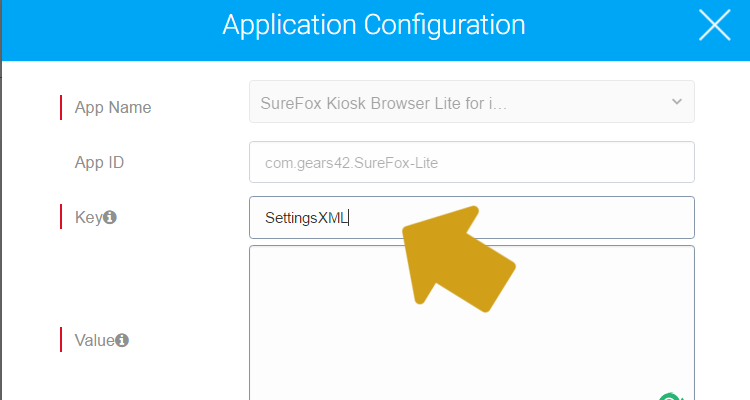
Task: Click the App ID field label
Action: coord(99,162)
